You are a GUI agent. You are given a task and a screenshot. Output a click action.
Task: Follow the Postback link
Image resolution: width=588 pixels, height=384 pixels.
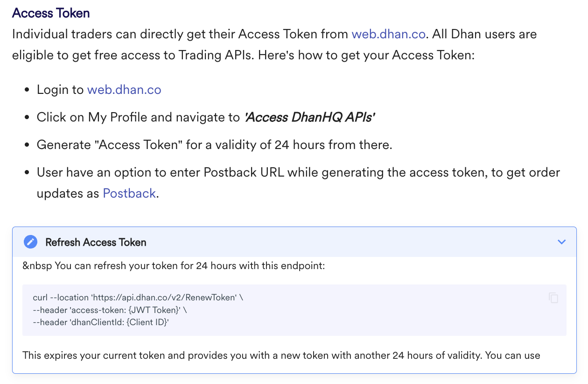click(x=129, y=193)
